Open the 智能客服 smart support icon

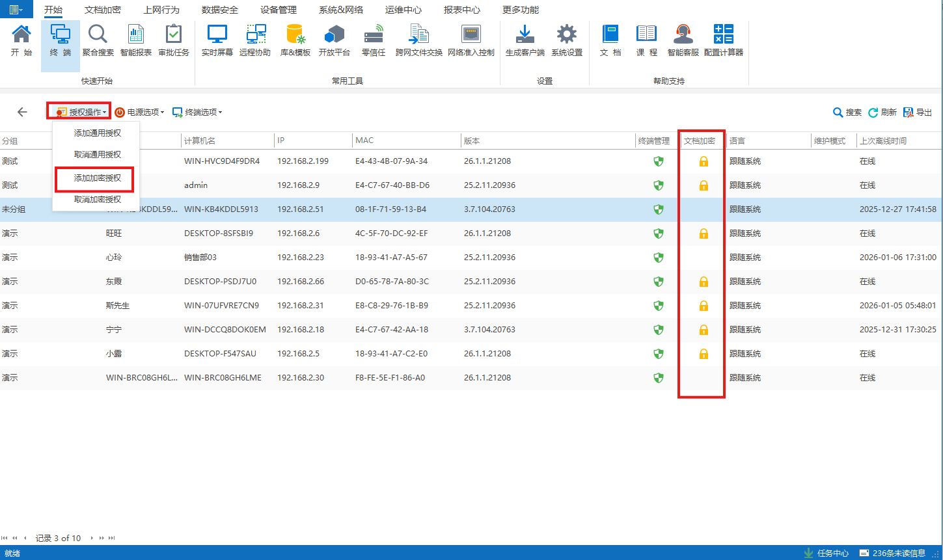coord(683,40)
